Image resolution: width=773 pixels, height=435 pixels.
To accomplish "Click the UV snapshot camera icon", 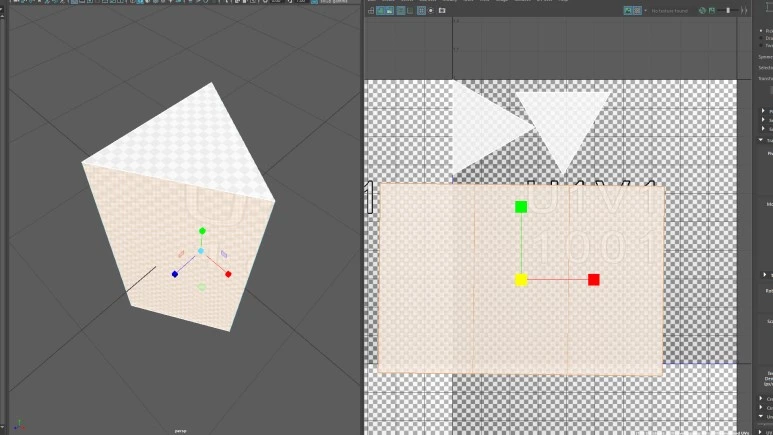I will (442, 11).
